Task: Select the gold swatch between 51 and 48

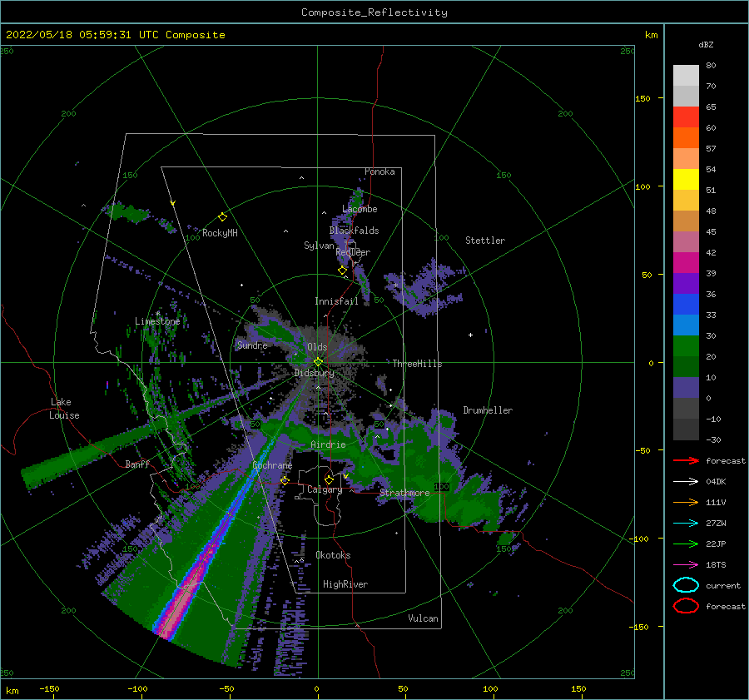Action: (686, 201)
